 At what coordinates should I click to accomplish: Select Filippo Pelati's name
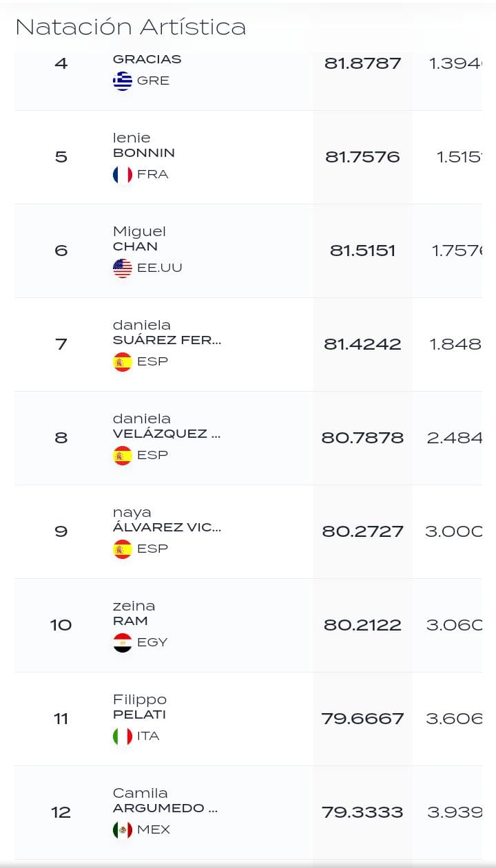140,707
